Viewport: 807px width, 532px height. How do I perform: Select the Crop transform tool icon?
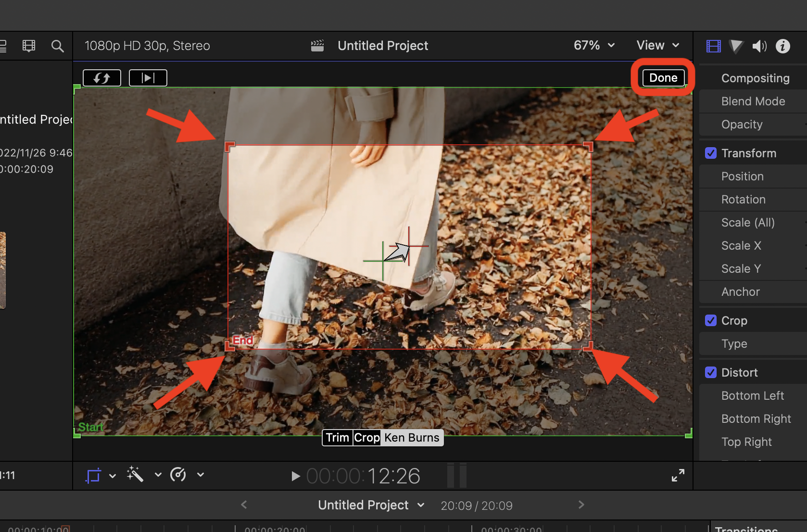[x=93, y=475]
